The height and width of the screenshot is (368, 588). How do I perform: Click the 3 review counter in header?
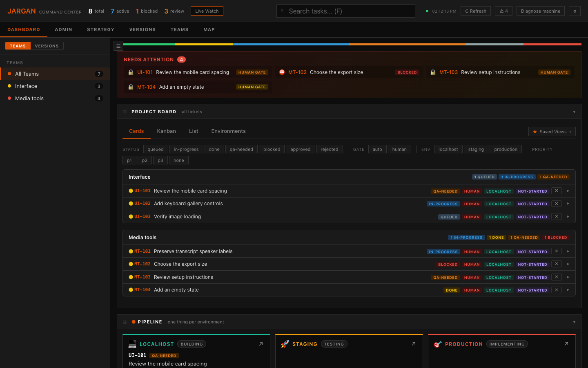tap(174, 11)
